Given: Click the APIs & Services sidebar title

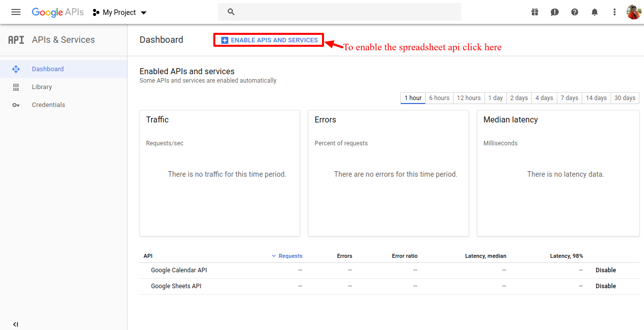Looking at the screenshot, I should click(x=63, y=40).
